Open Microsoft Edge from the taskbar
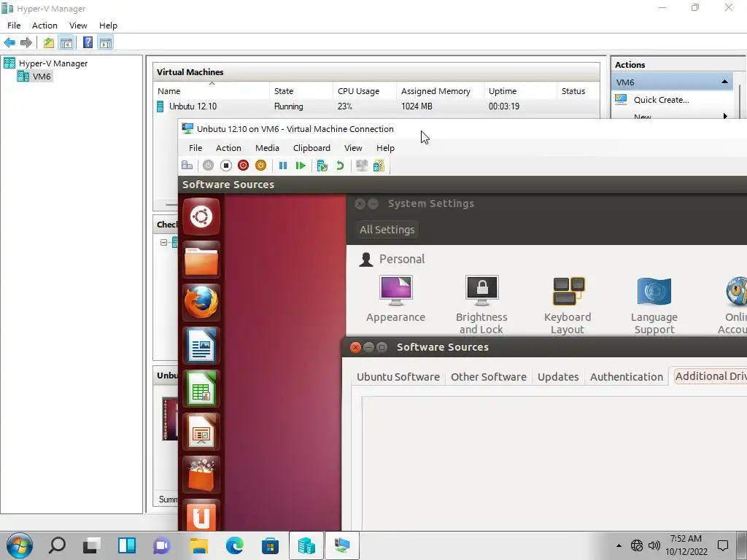The image size is (747, 560). pyautogui.click(x=234, y=545)
